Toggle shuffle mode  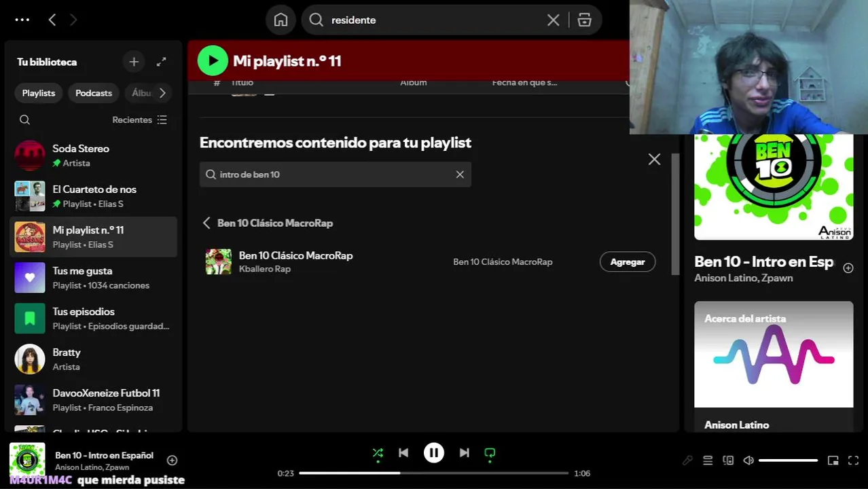coord(378,453)
